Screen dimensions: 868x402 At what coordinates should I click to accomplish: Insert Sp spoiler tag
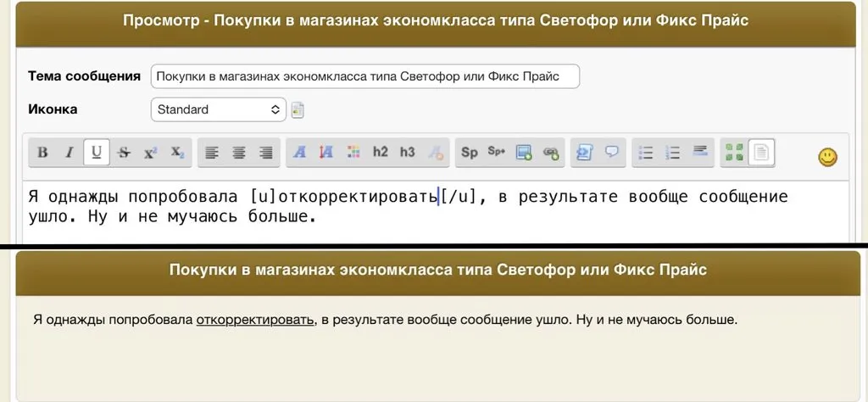(x=469, y=153)
